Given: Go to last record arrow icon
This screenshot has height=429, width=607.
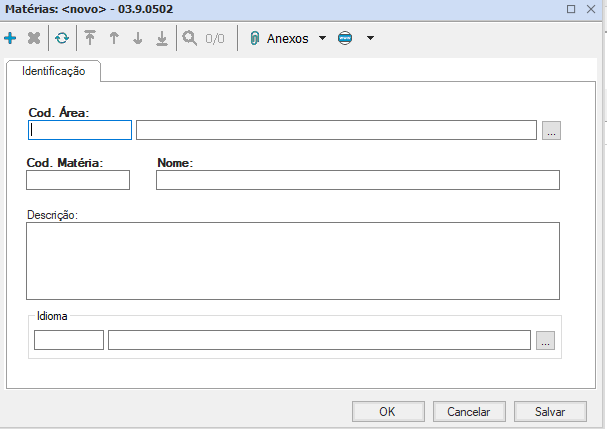Looking at the screenshot, I should click(162, 39).
